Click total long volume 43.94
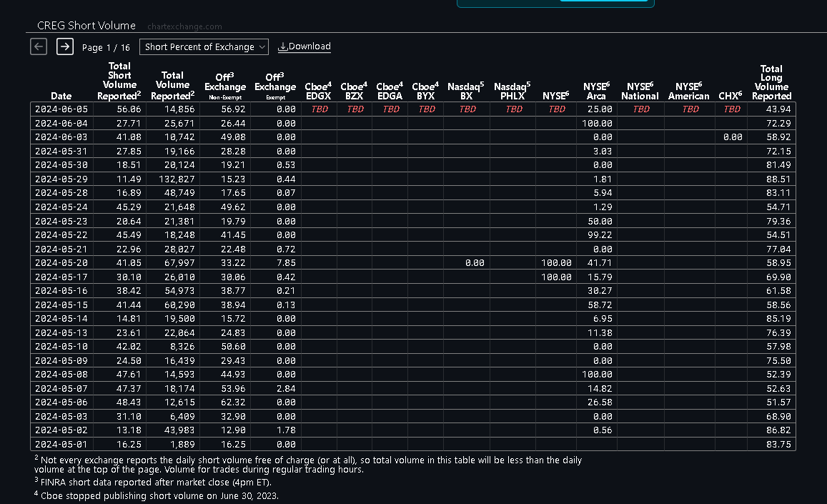 coord(778,109)
